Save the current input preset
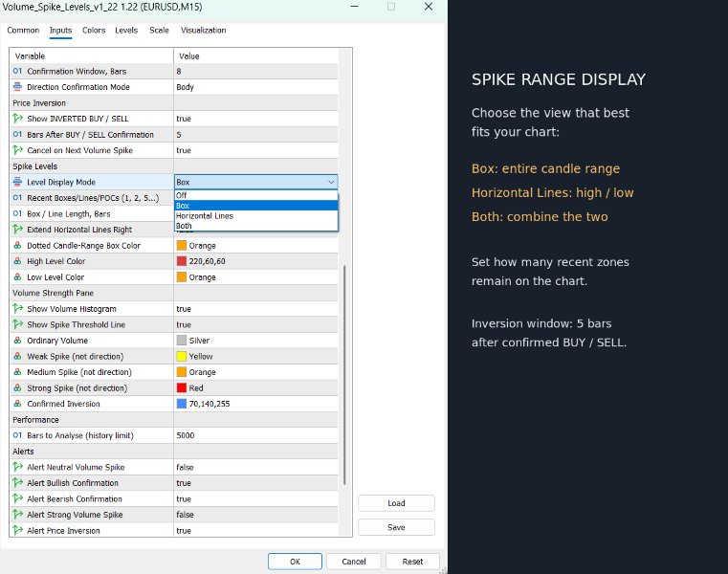 point(396,527)
